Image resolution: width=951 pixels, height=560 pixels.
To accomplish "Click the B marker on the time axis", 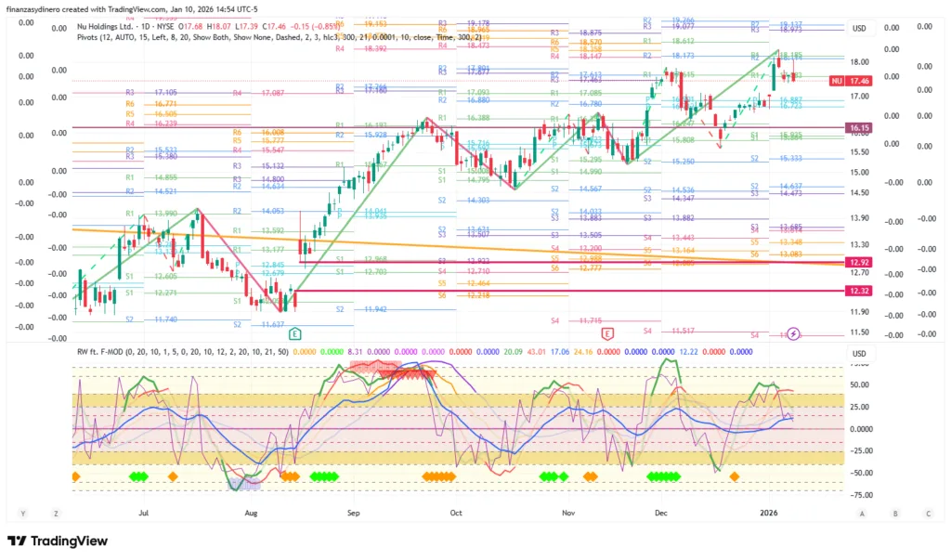I will click(895, 513).
